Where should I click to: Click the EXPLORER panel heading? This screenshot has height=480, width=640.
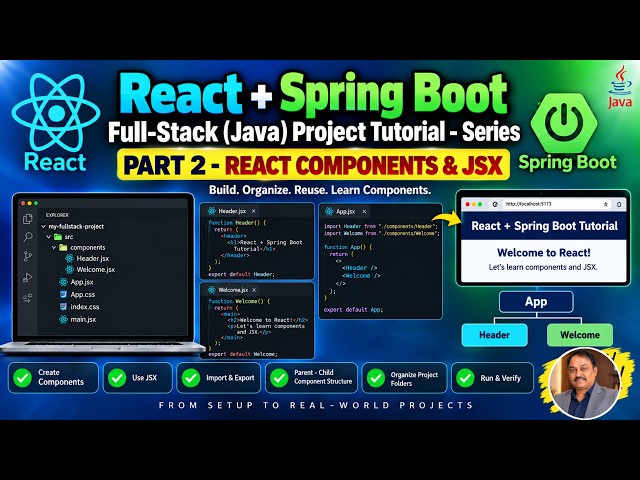point(57,215)
